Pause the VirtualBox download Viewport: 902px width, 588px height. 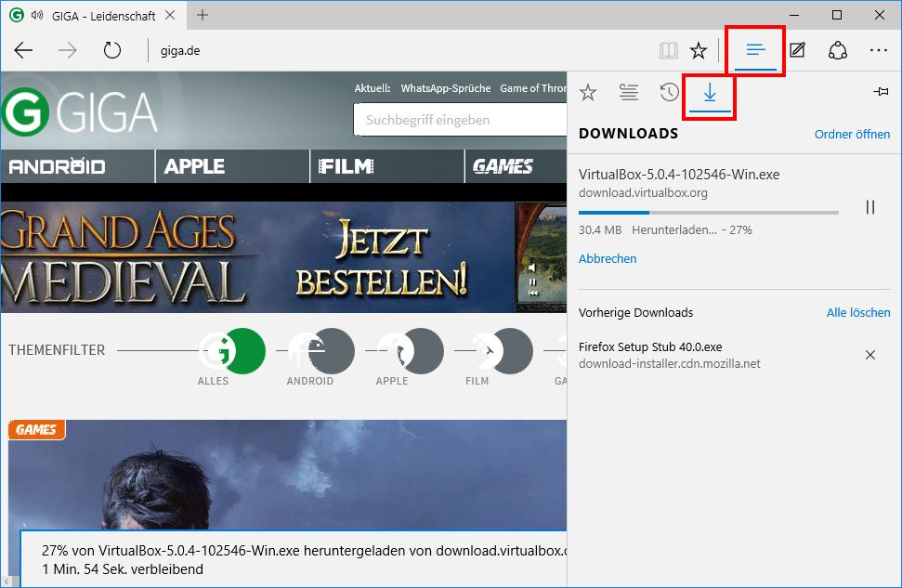tap(870, 207)
